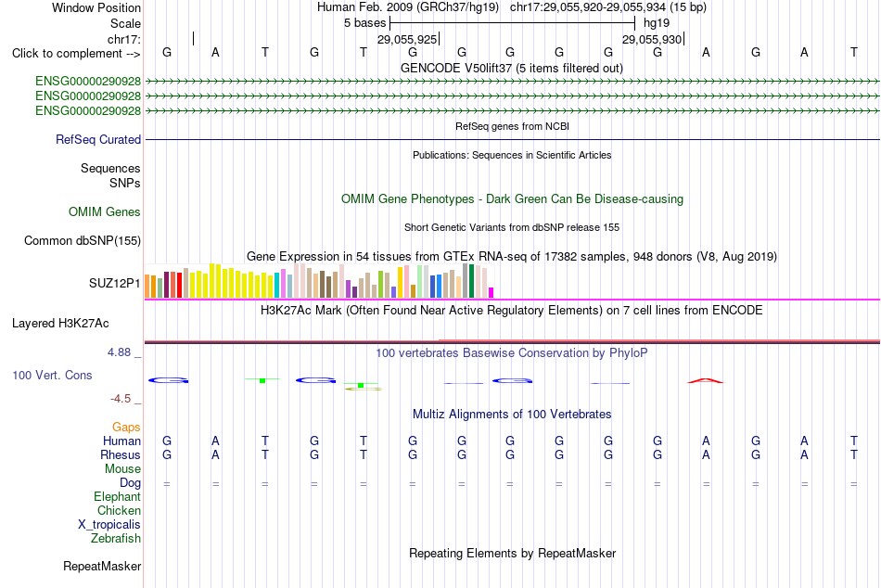Click the 100 Vert. Cons label
Viewport: 881px width, 588px height.
(x=52, y=375)
